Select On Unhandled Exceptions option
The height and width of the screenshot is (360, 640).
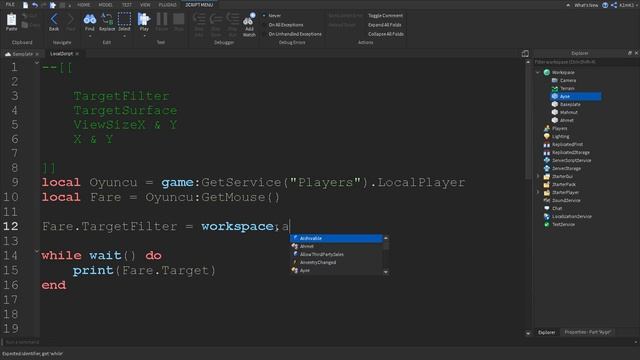click(x=295, y=34)
